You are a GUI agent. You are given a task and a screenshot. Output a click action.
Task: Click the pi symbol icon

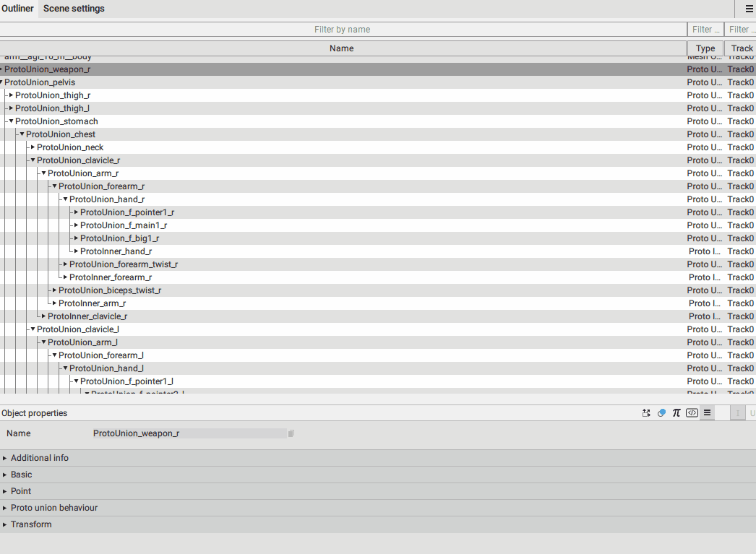coord(676,413)
